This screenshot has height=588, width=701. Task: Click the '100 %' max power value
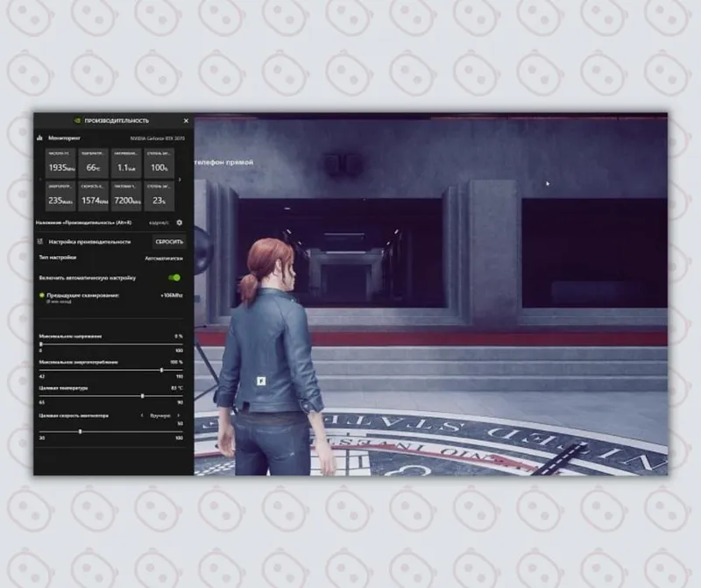tap(177, 362)
